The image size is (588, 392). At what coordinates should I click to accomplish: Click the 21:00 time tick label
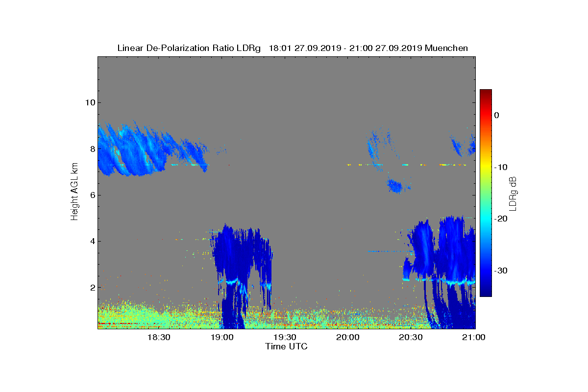tap(474, 337)
